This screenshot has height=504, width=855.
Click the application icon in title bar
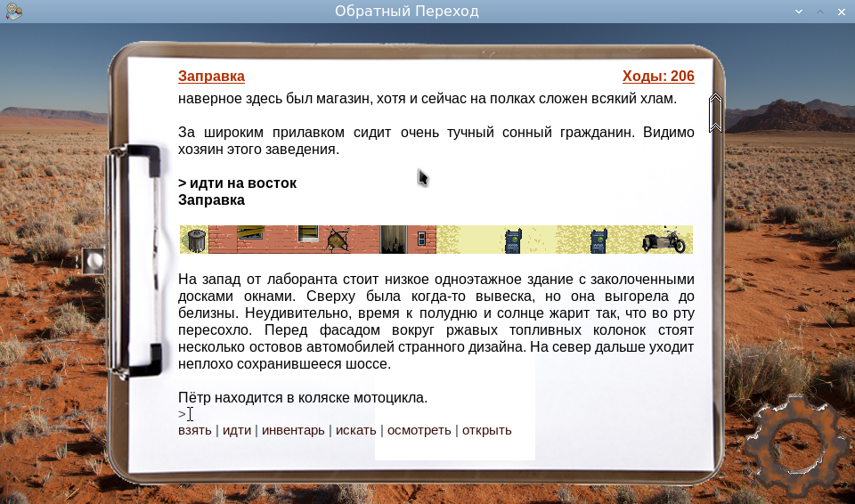pyautogui.click(x=13, y=11)
